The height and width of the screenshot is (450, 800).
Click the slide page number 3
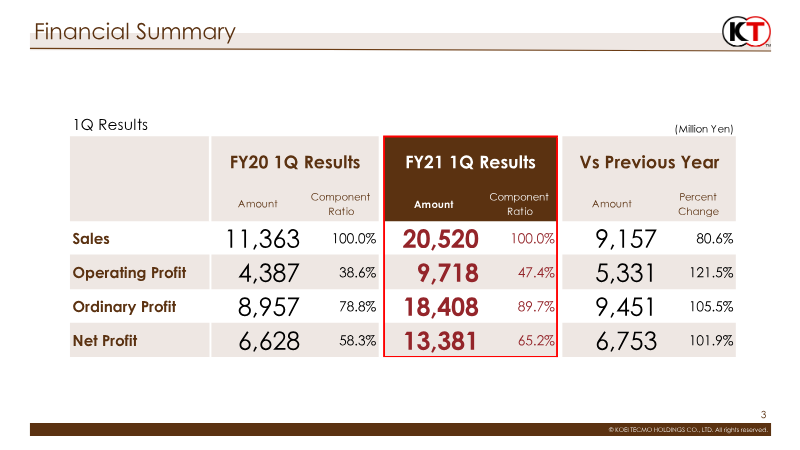[763, 415]
